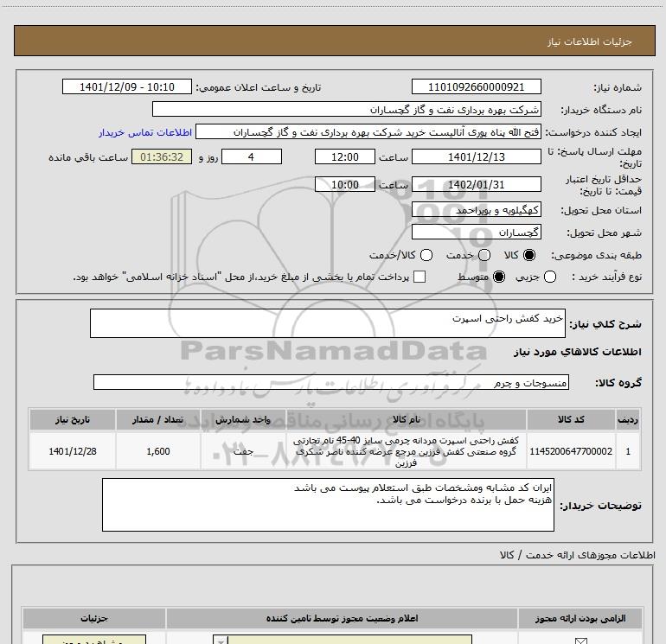Click the countdown timer 01:36:32
Screen dimensions: 666x644
[162, 156]
